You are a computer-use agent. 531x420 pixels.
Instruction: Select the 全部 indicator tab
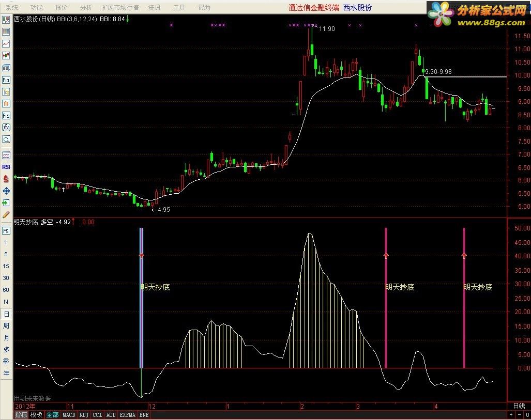[52, 415]
